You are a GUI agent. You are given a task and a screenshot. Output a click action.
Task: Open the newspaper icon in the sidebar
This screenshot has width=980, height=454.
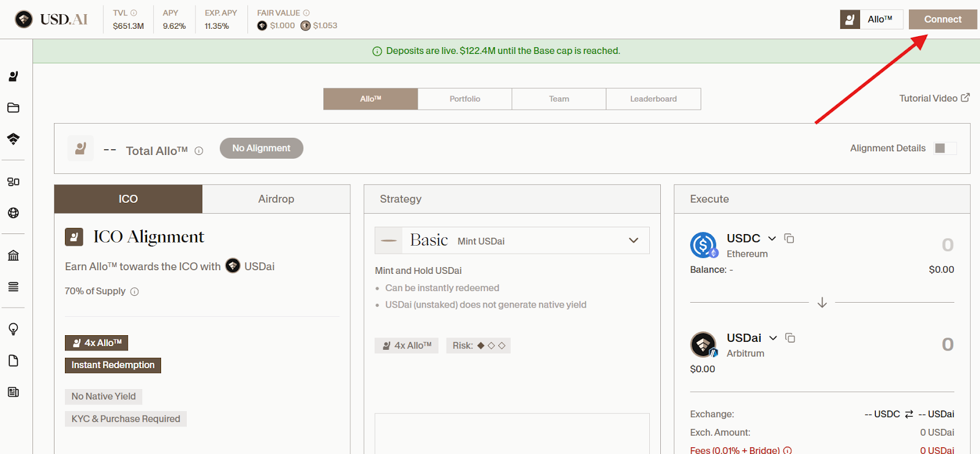point(13,392)
